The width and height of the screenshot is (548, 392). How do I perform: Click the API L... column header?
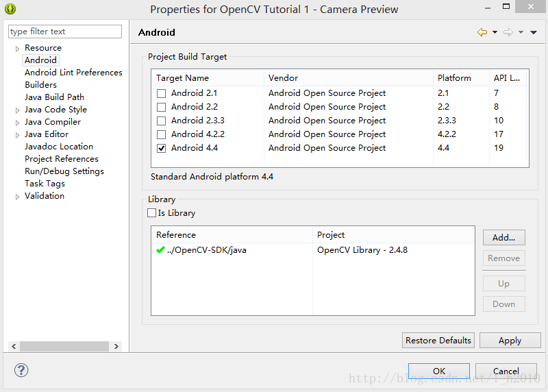click(x=508, y=78)
